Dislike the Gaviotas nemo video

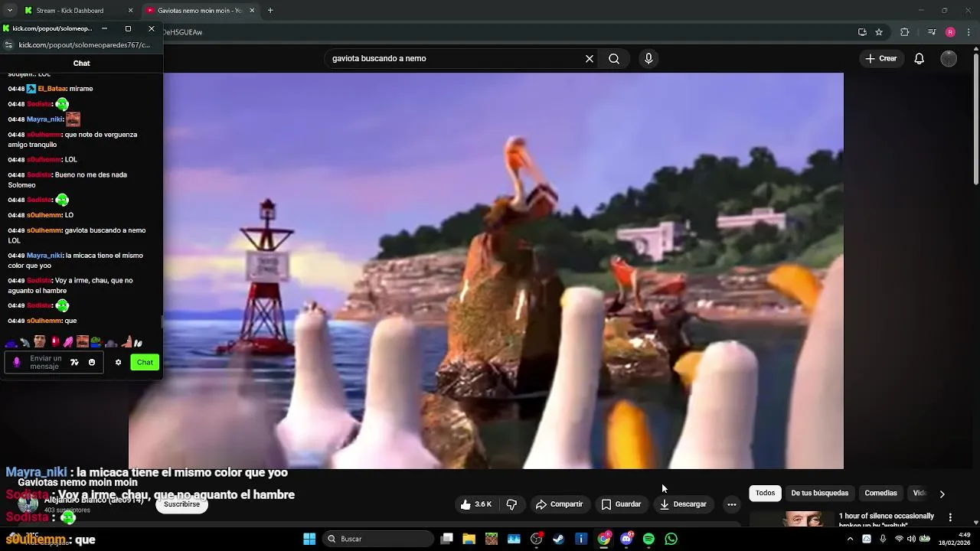511,504
